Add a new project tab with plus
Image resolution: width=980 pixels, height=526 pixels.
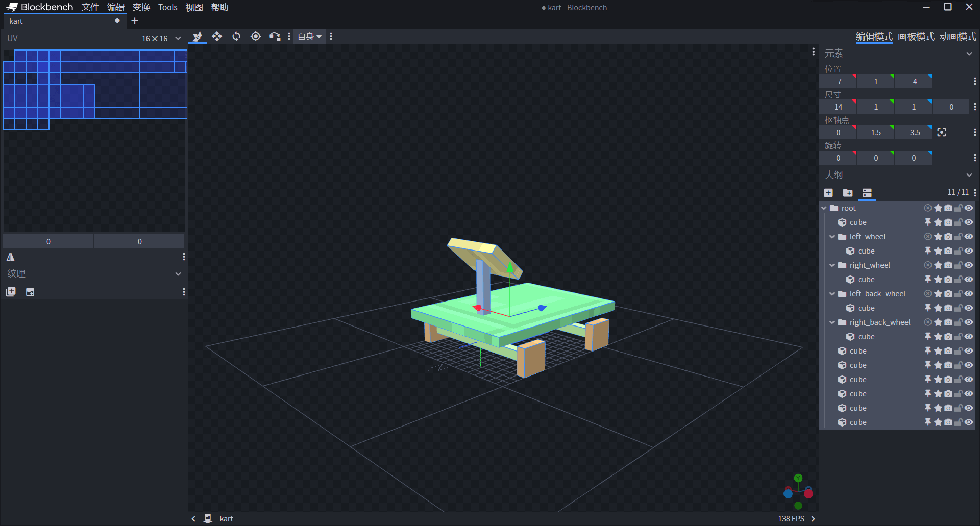point(135,21)
